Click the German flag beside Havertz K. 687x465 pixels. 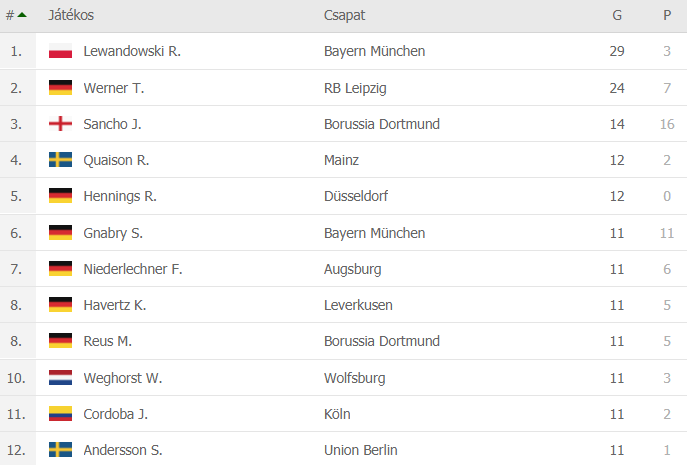(x=60, y=305)
